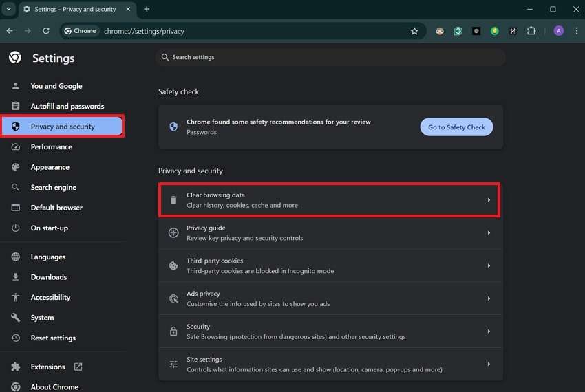585x392 pixels.
Task: Click the Languages globe icon
Action: click(15, 257)
